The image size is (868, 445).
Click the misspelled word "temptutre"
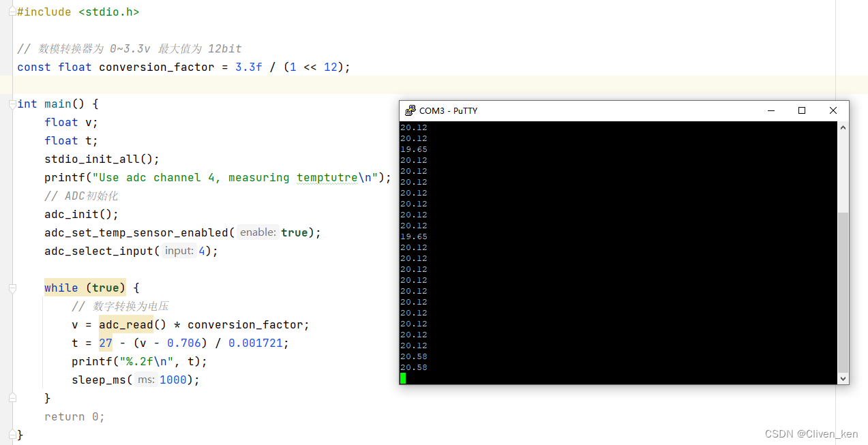point(327,178)
